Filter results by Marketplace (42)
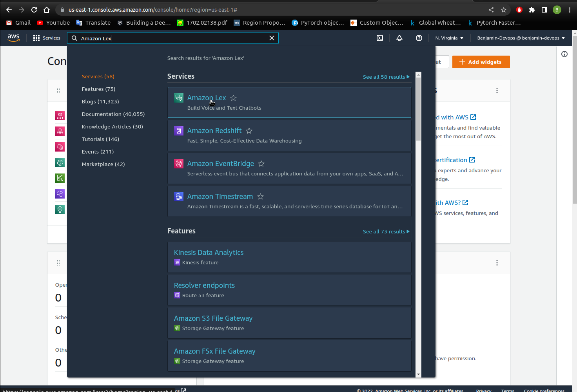Image resolution: width=577 pixels, height=392 pixels. (103, 164)
